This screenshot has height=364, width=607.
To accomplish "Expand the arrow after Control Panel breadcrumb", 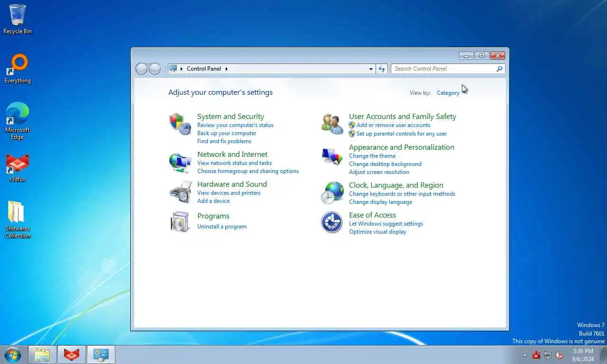I will pyautogui.click(x=226, y=69).
